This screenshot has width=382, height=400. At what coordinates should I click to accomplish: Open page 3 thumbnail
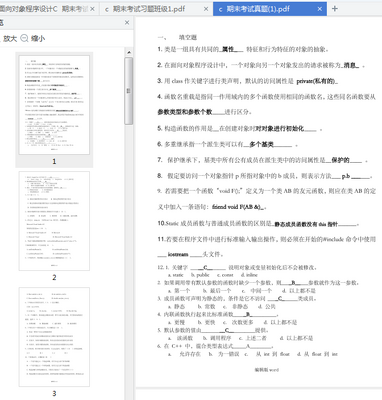(54, 337)
